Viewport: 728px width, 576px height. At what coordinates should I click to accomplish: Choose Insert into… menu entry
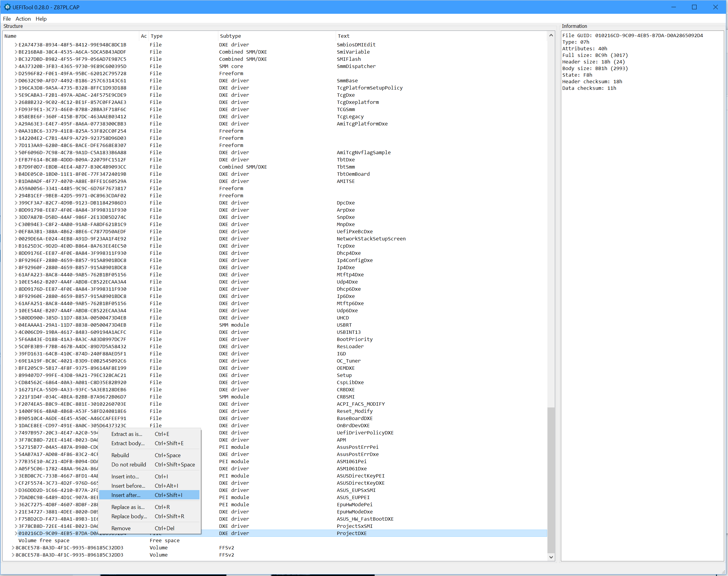[149, 477]
